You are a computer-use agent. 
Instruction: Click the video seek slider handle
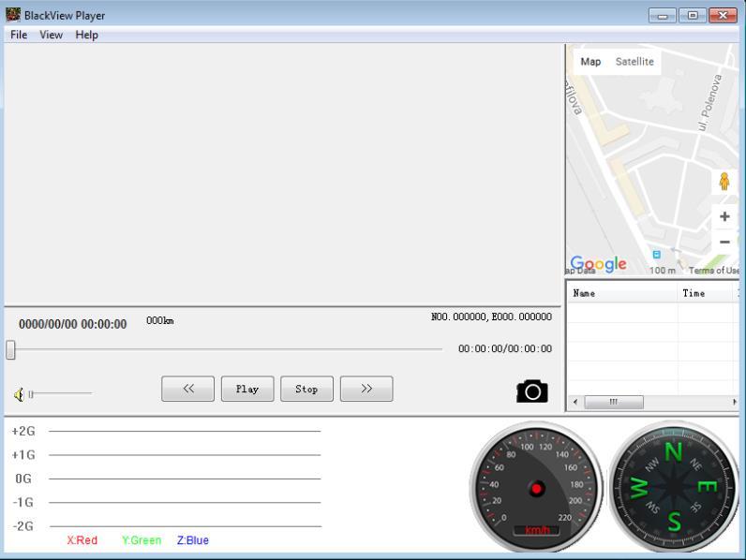(10, 350)
